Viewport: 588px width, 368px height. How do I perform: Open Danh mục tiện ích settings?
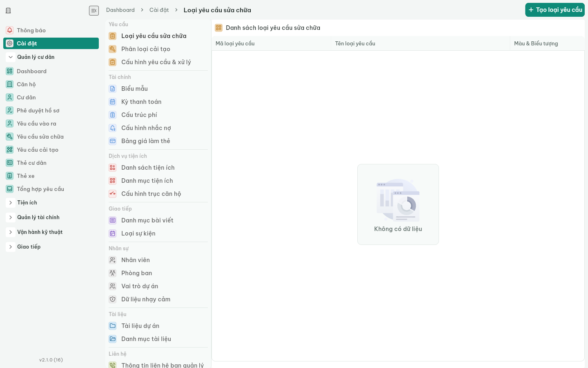click(158, 181)
